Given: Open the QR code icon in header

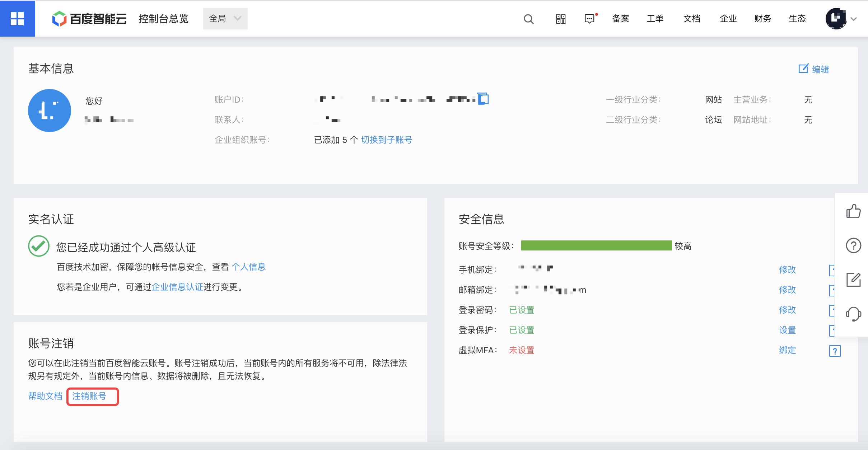Looking at the screenshot, I should (x=561, y=19).
